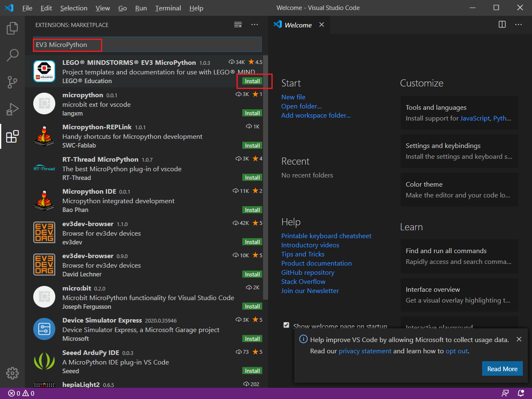
Task: Click ev3dev-browser 1.1.0 extension icon
Action: coord(44,233)
